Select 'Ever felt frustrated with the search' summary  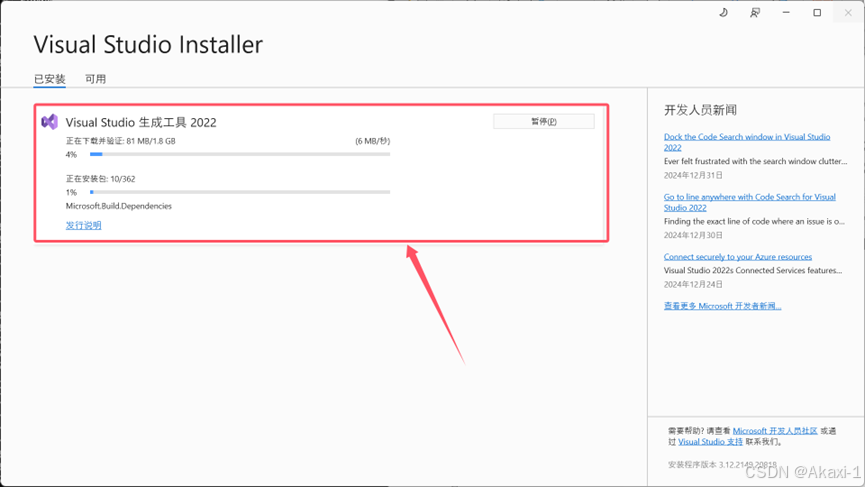[755, 162]
